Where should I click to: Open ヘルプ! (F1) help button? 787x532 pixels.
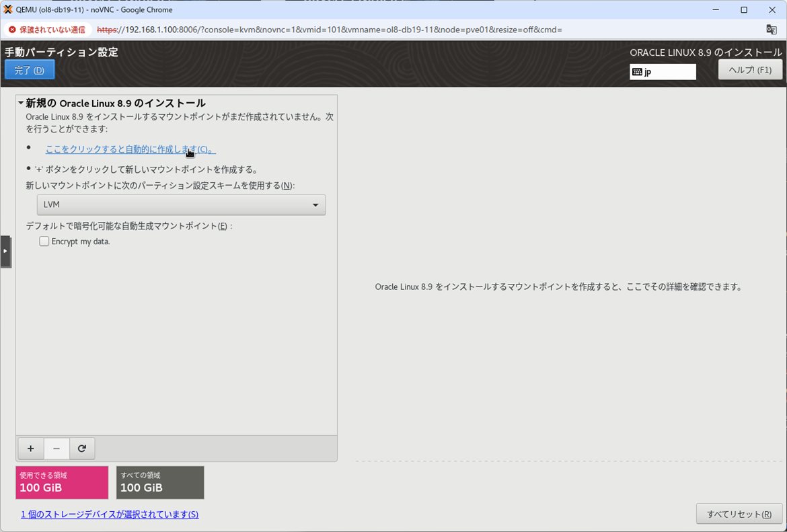(x=750, y=70)
